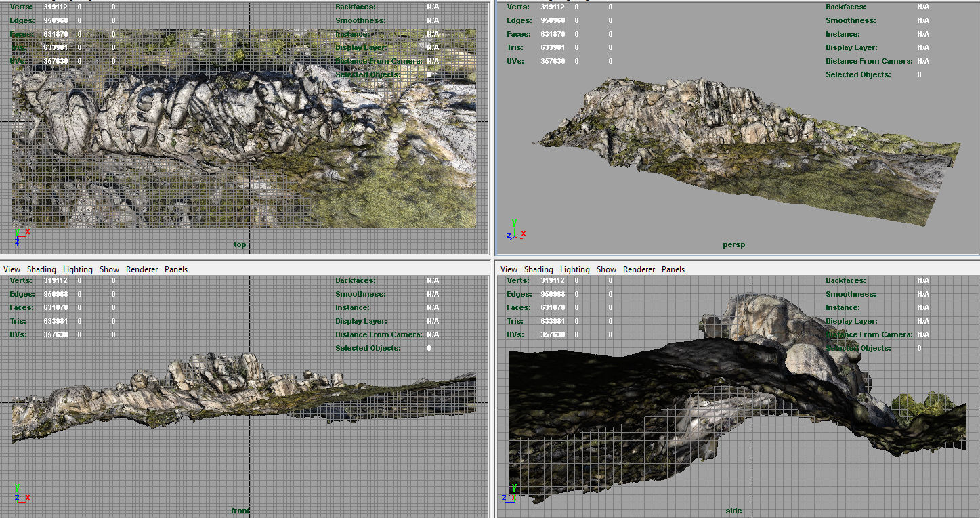Image resolution: width=980 pixels, height=518 pixels.
Task: Click the "front" camera name label
Action: pyautogui.click(x=240, y=511)
